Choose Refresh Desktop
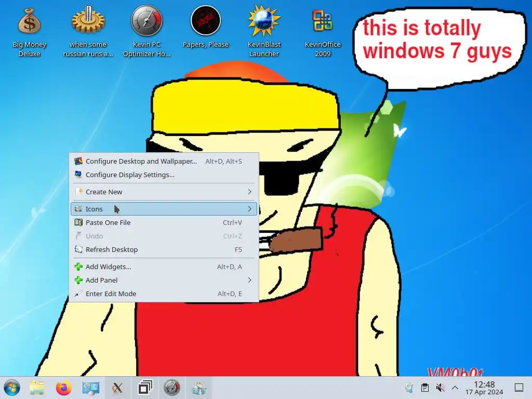Screen dimensions: 532x399 tap(164, 250)
